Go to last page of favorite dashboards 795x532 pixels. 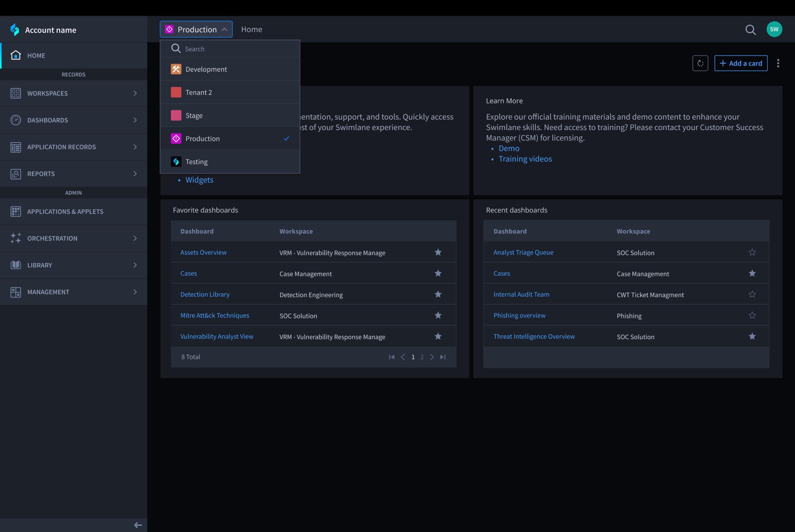[443, 357]
